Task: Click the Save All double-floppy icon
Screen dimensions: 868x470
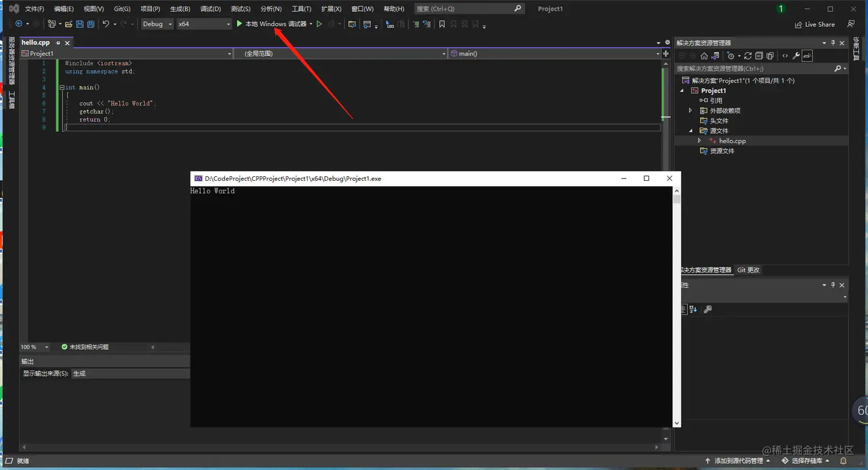Action: point(91,24)
